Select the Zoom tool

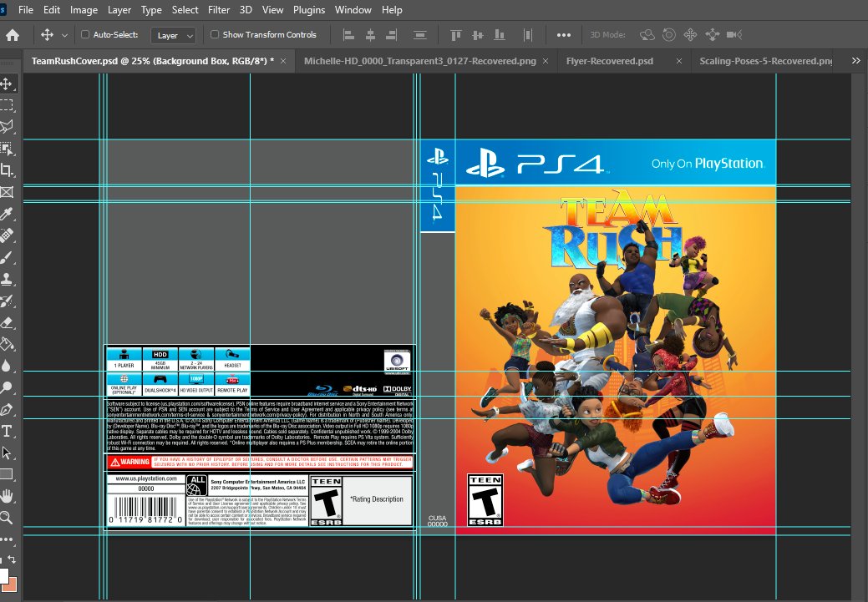point(7,518)
